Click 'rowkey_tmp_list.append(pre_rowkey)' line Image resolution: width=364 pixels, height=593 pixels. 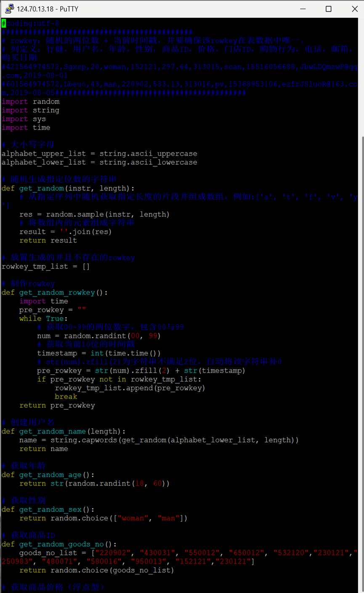click(130, 388)
